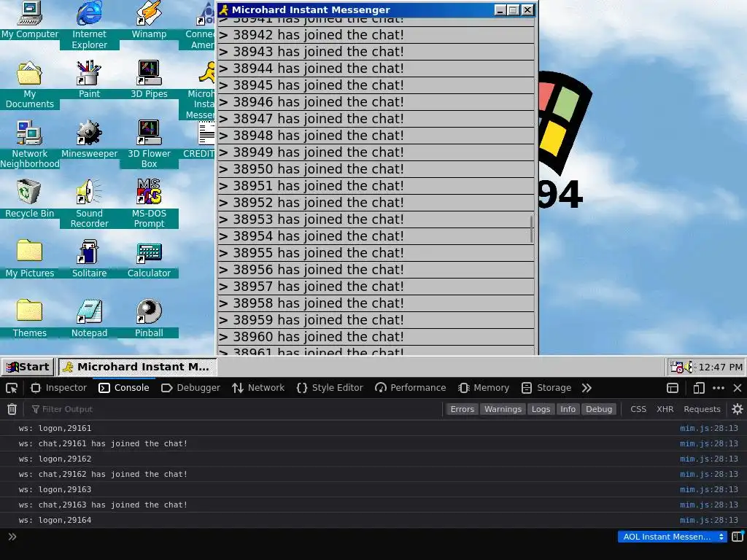747x560 pixels.
Task: Open the Style Editor tab
Action: click(330, 388)
